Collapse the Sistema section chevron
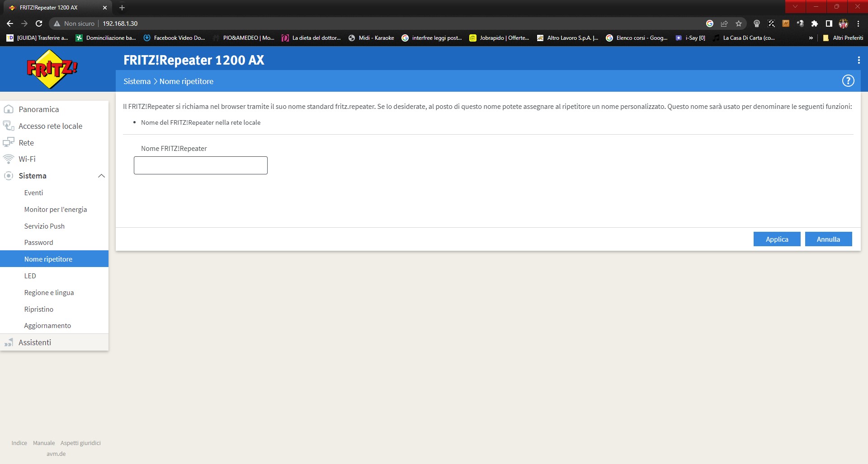The image size is (868, 464). point(102,176)
